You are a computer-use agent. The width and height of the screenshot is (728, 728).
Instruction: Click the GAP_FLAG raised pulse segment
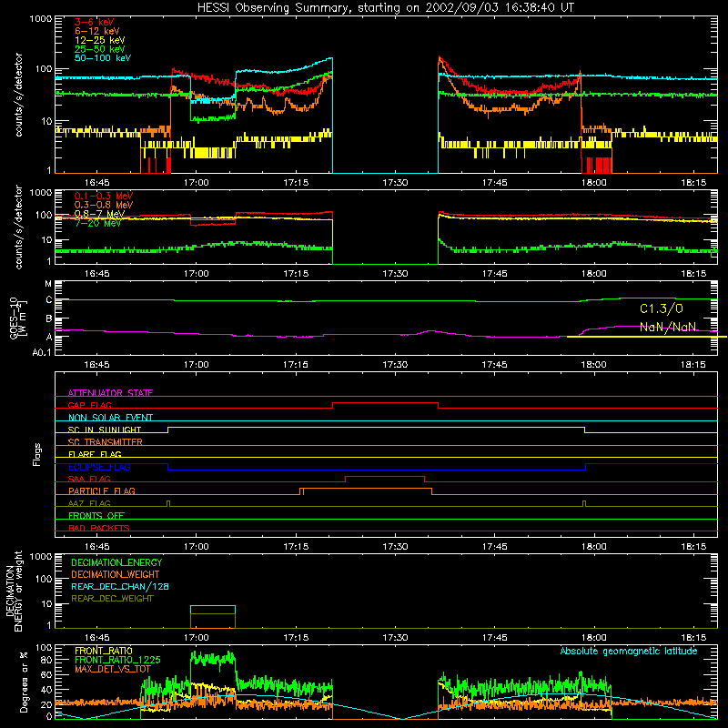point(385,402)
